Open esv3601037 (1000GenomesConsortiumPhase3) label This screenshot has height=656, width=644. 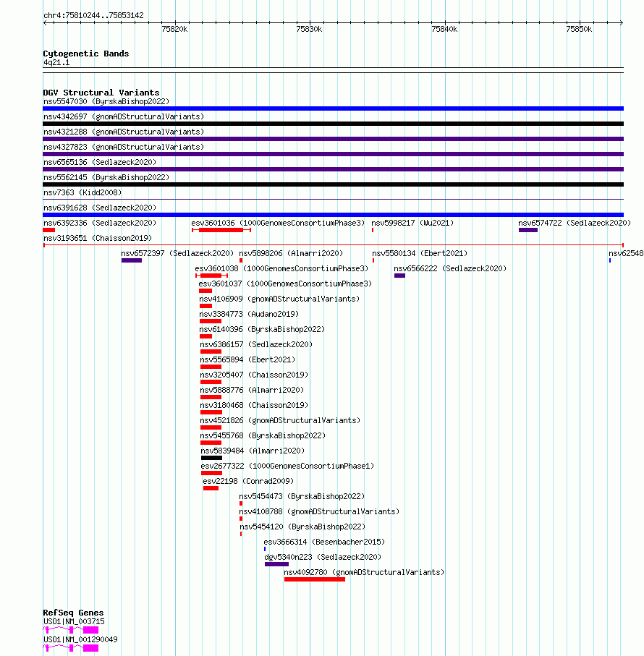click(285, 284)
